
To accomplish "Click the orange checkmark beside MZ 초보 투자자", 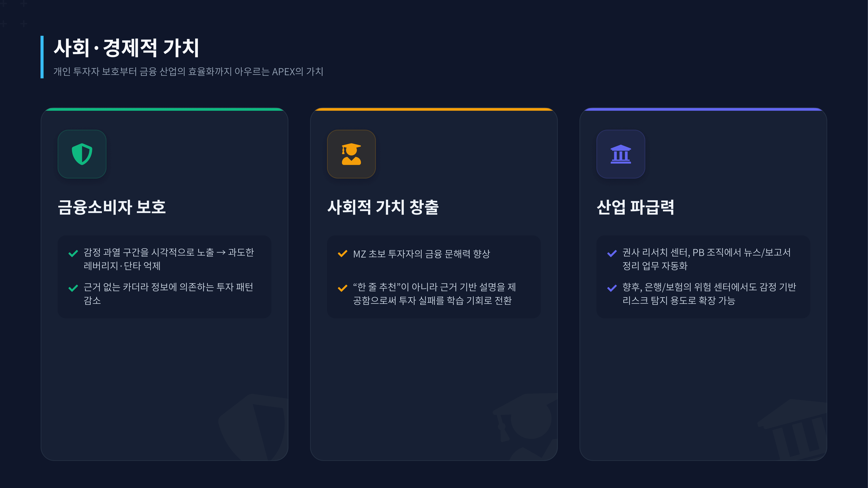I will tap(342, 253).
